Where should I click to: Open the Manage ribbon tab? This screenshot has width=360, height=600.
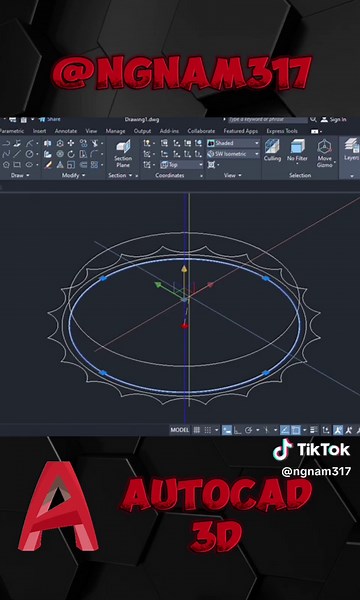pos(115,131)
